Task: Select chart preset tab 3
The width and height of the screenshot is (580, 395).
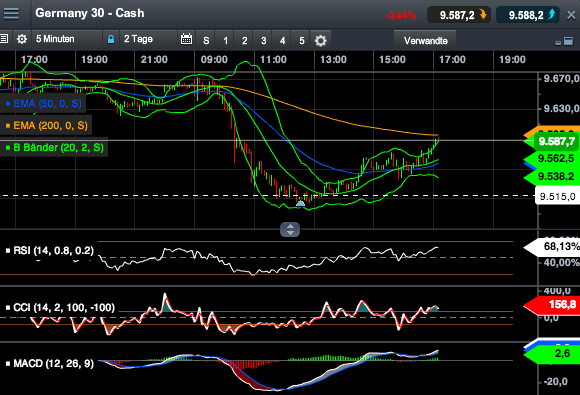Action: [x=263, y=41]
